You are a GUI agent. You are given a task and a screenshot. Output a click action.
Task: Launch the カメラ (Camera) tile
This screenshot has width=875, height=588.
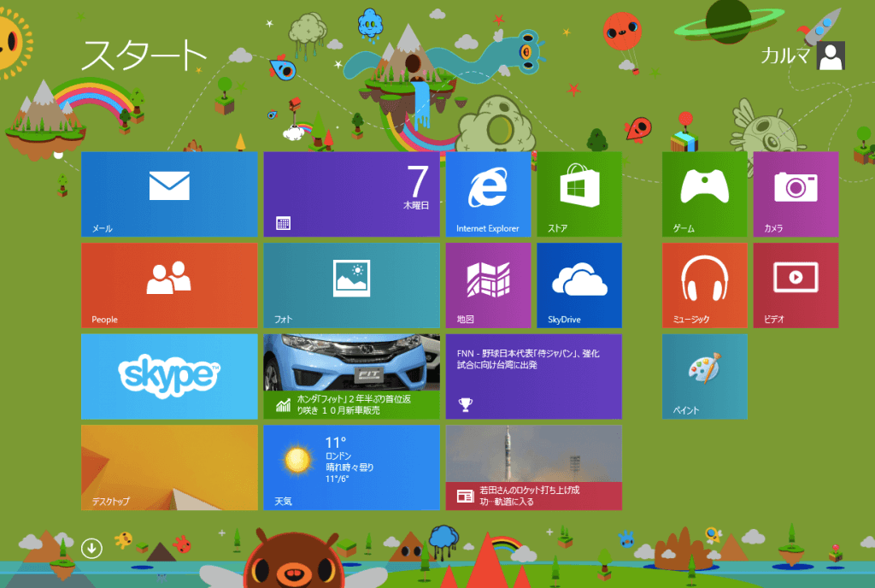796,194
